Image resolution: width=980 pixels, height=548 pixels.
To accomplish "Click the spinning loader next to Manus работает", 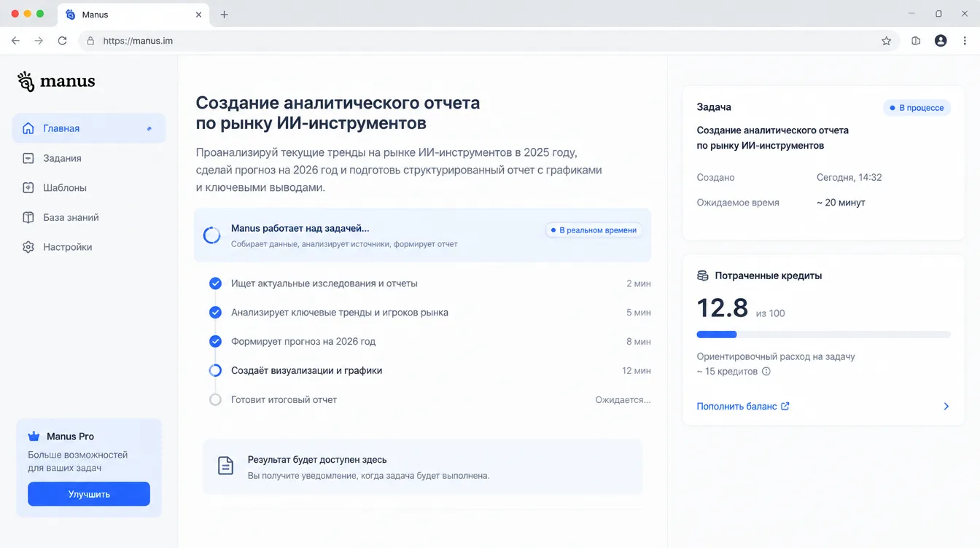I will [x=211, y=235].
